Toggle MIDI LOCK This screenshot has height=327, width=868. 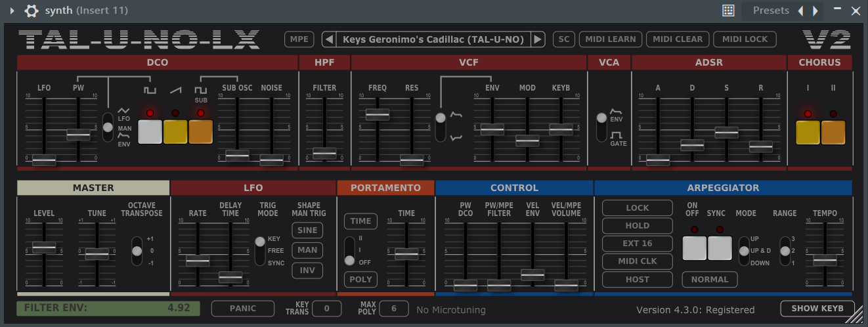coord(745,39)
